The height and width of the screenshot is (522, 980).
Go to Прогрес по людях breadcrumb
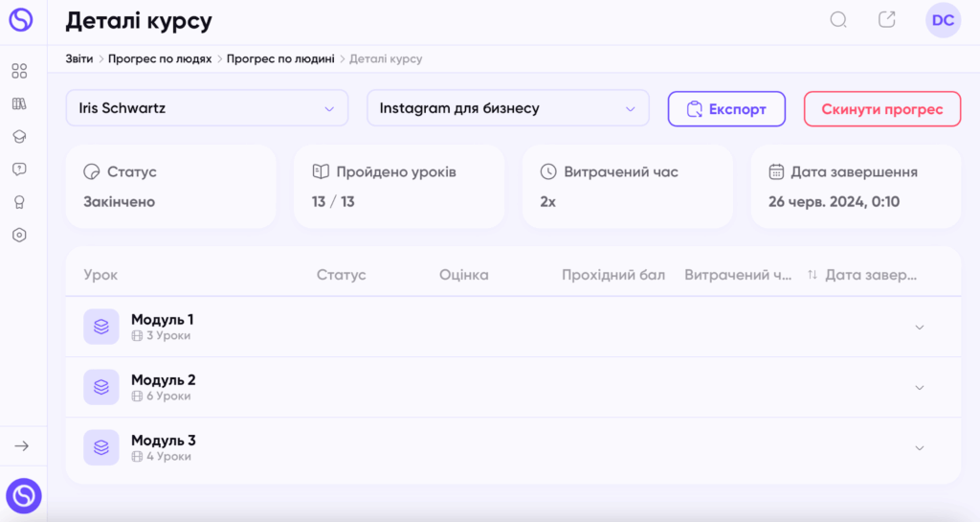(160, 58)
